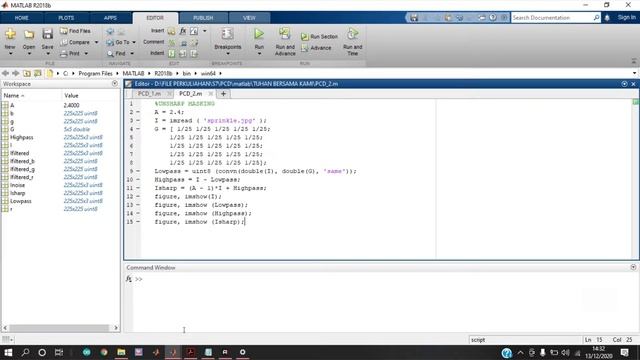Open Workspace panel actions menu
This screenshot has height=360, width=640.
click(115, 84)
